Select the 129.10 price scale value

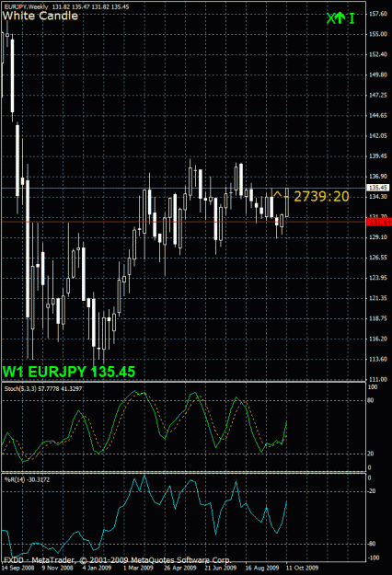tap(378, 237)
